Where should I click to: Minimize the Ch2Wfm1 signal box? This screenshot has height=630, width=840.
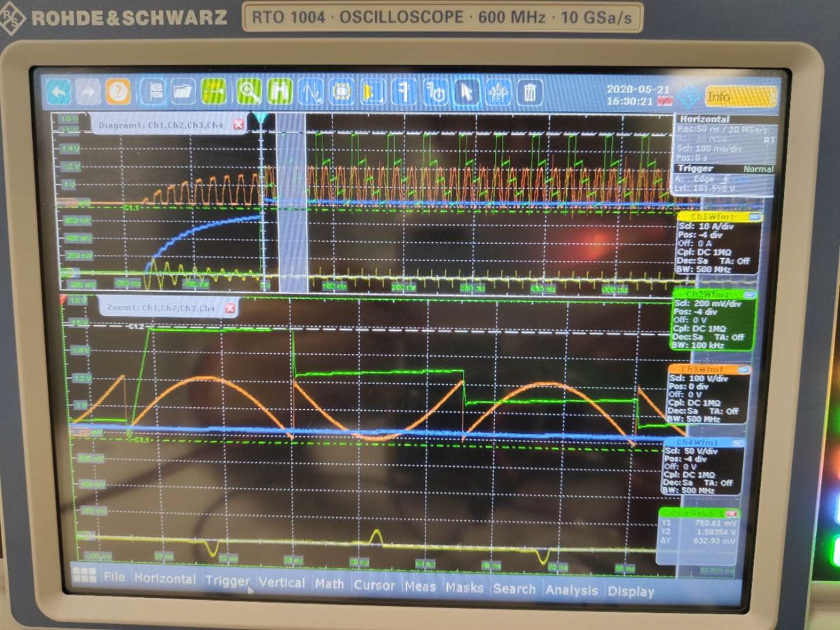point(749,295)
